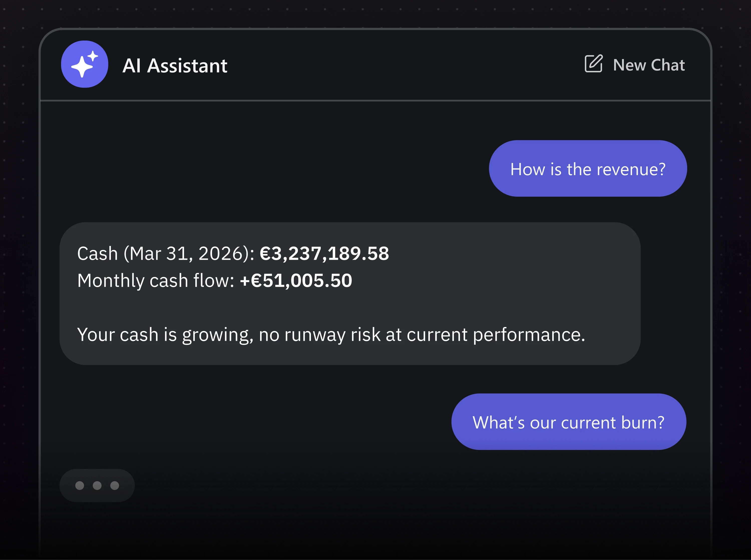Click the "Your cash is growing" summary sentence
Viewport: 751px width, 560px height.
click(x=331, y=335)
